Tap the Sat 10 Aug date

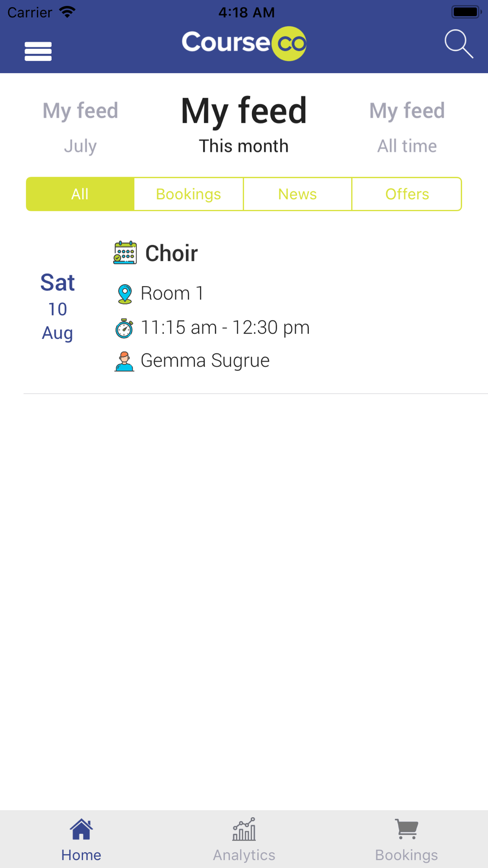58,308
